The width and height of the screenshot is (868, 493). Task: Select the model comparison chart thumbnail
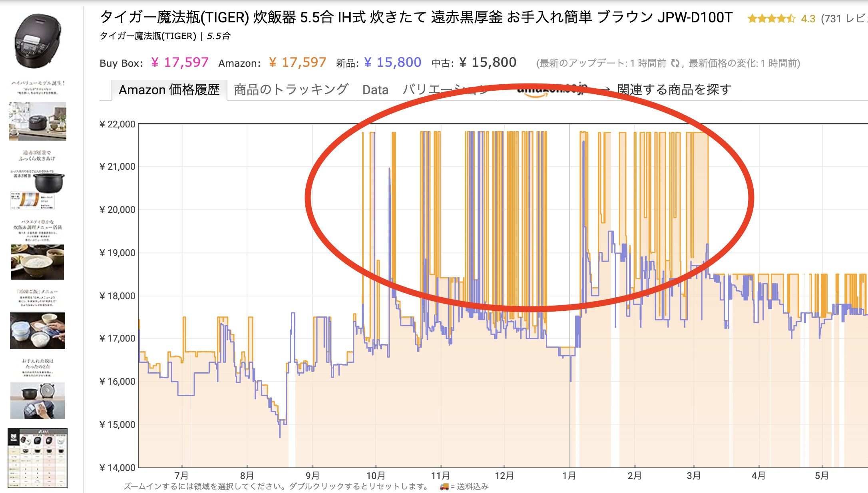[38, 458]
